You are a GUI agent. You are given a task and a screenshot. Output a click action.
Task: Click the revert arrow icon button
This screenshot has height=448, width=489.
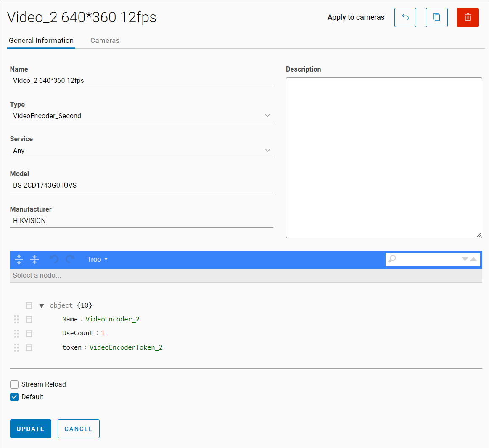point(405,18)
